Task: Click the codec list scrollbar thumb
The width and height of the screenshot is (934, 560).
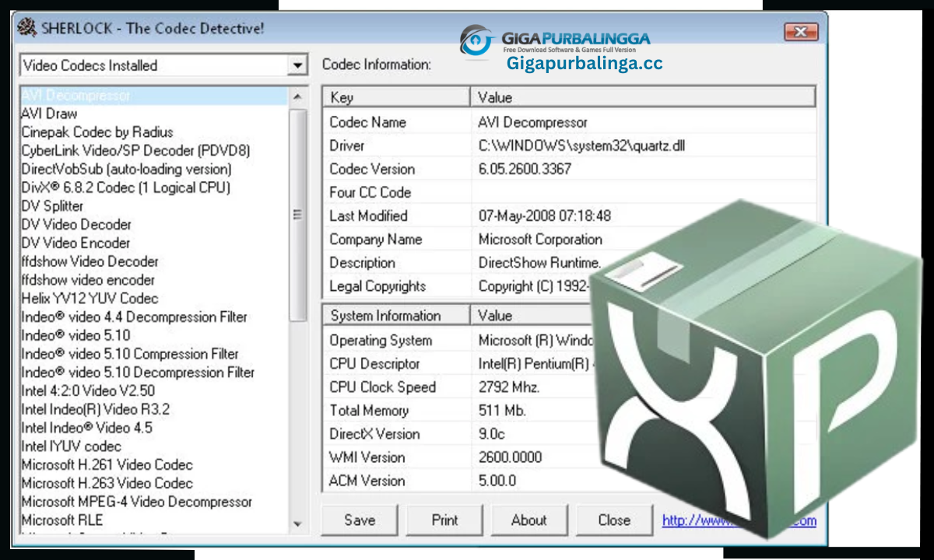Action: [297, 215]
